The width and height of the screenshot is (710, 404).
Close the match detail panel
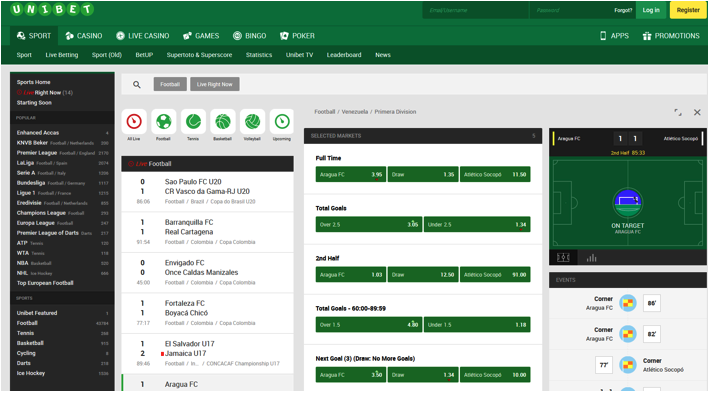pos(697,112)
